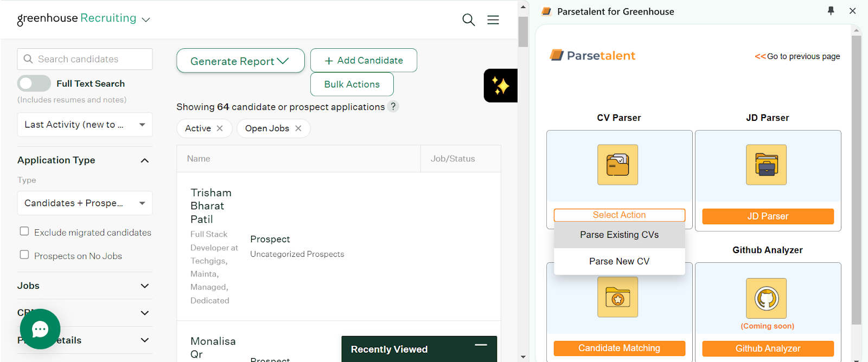Expand the Jobs filter section

[145, 286]
